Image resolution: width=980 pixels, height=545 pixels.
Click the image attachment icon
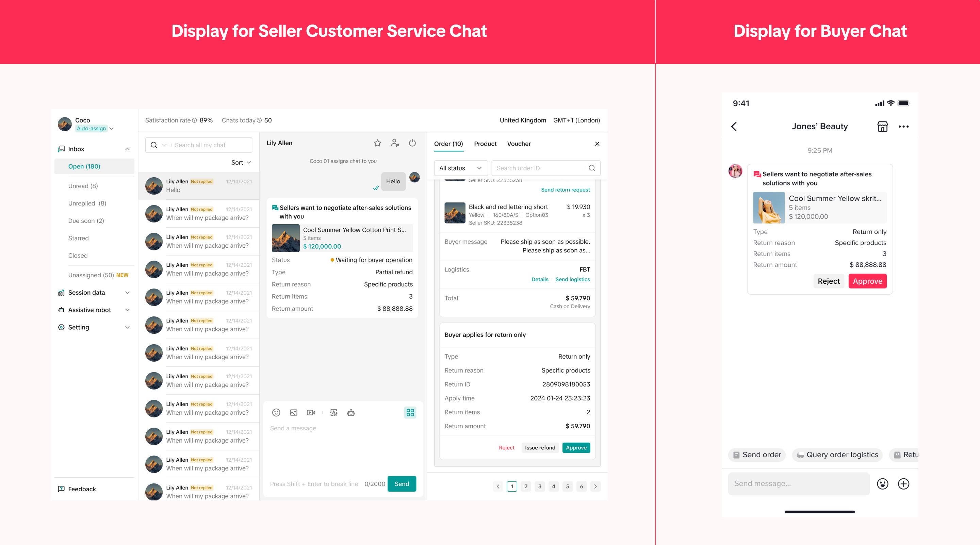[x=293, y=413]
